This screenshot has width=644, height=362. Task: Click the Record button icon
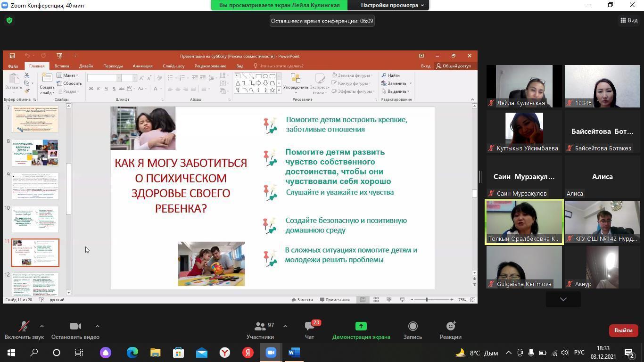click(413, 330)
